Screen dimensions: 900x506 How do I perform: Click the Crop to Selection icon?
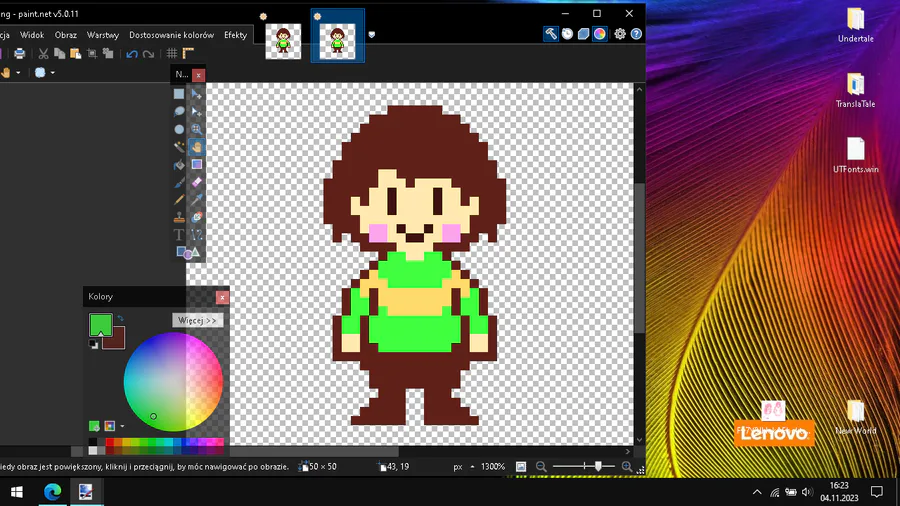pos(92,54)
